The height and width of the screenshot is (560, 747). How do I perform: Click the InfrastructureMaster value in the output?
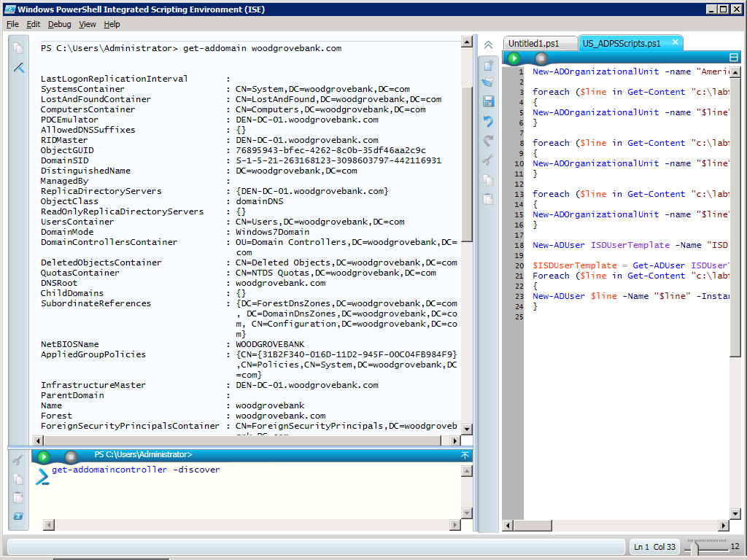[307, 385]
